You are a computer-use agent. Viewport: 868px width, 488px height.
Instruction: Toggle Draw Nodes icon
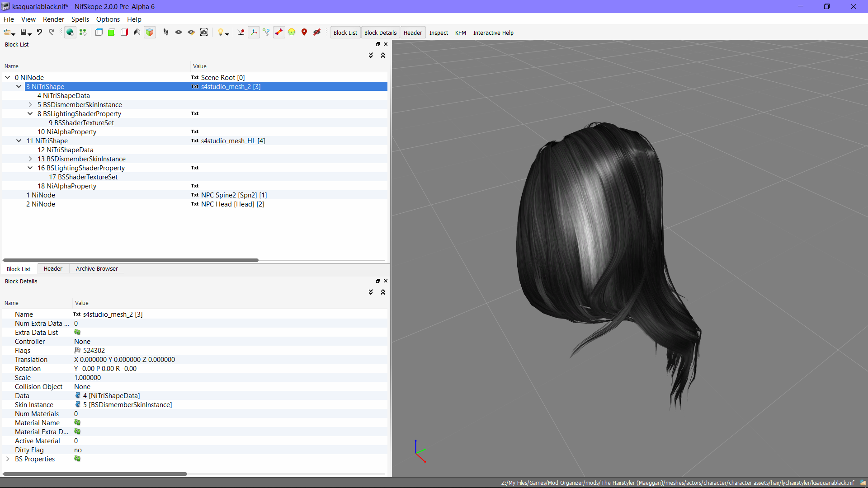(266, 33)
